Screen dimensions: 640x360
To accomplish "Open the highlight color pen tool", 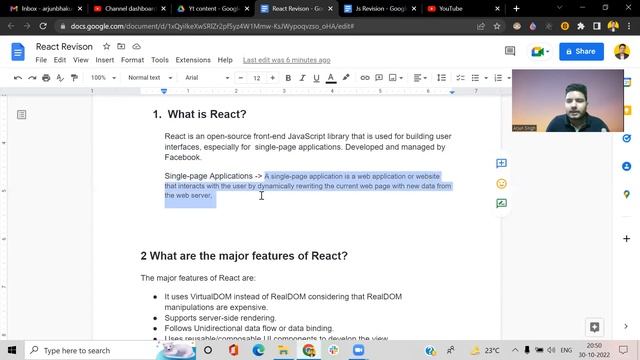I will [x=346, y=78].
